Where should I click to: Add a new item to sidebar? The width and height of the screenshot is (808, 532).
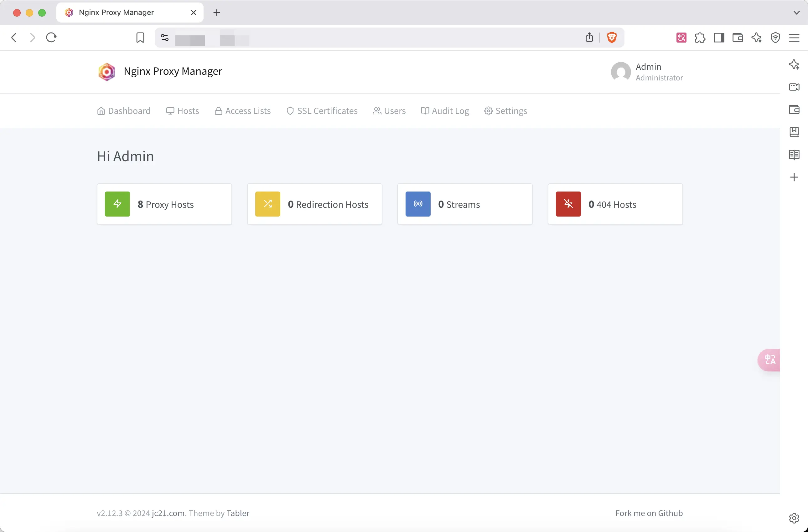pyautogui.click(x=794, y=177)
